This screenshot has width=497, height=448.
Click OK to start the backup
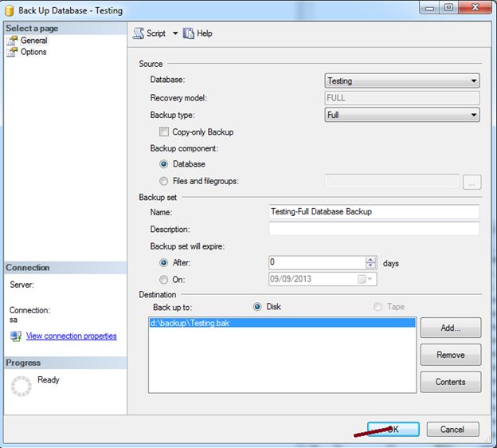[x=393, y=430]
